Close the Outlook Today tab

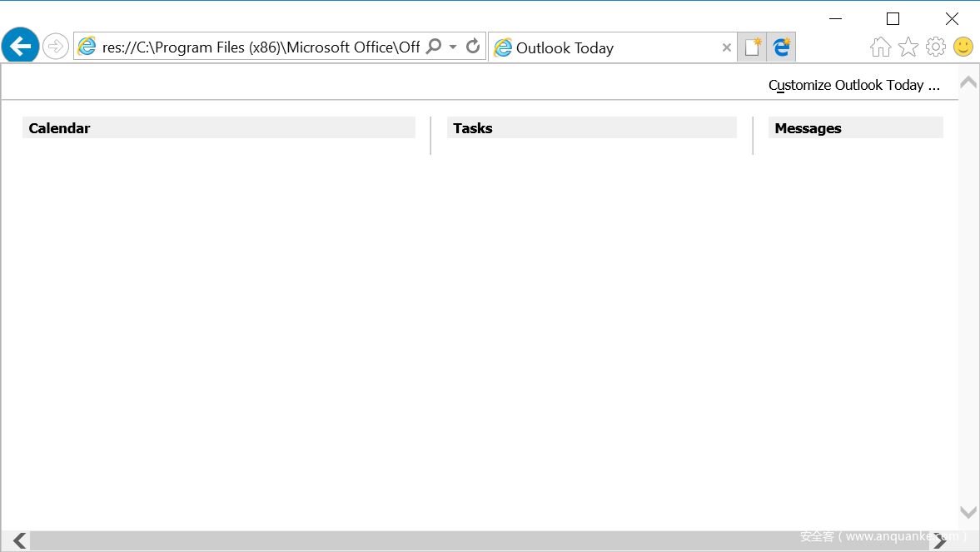(726, 47)
